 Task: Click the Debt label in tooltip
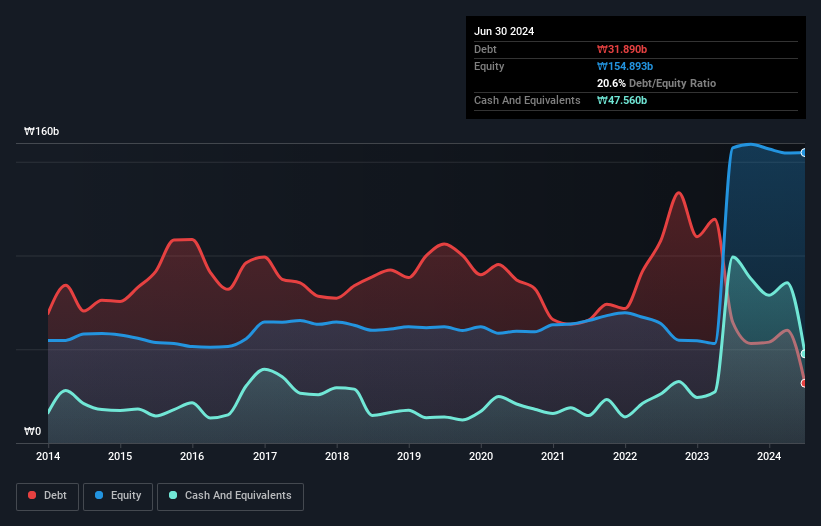(485, 49)
